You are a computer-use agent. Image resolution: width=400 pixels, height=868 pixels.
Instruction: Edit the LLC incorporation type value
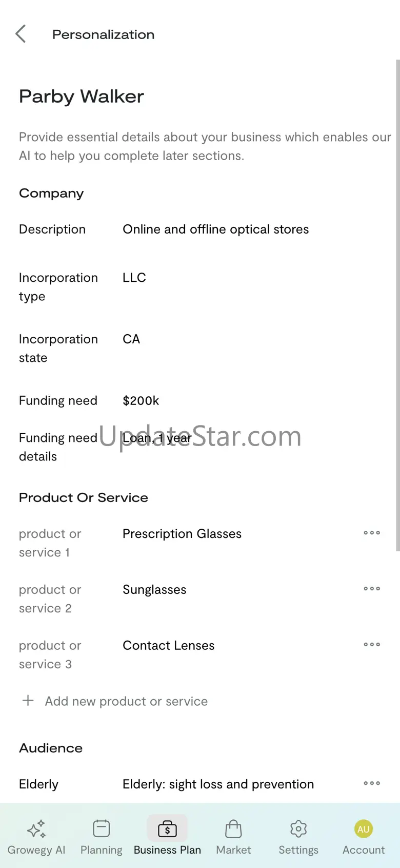134,278
